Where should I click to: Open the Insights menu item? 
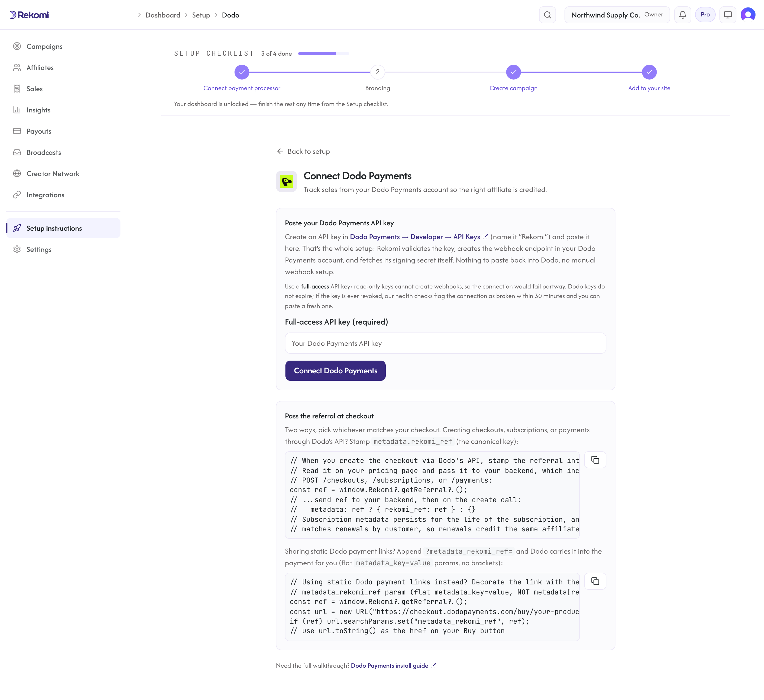[x=63, y=110]
